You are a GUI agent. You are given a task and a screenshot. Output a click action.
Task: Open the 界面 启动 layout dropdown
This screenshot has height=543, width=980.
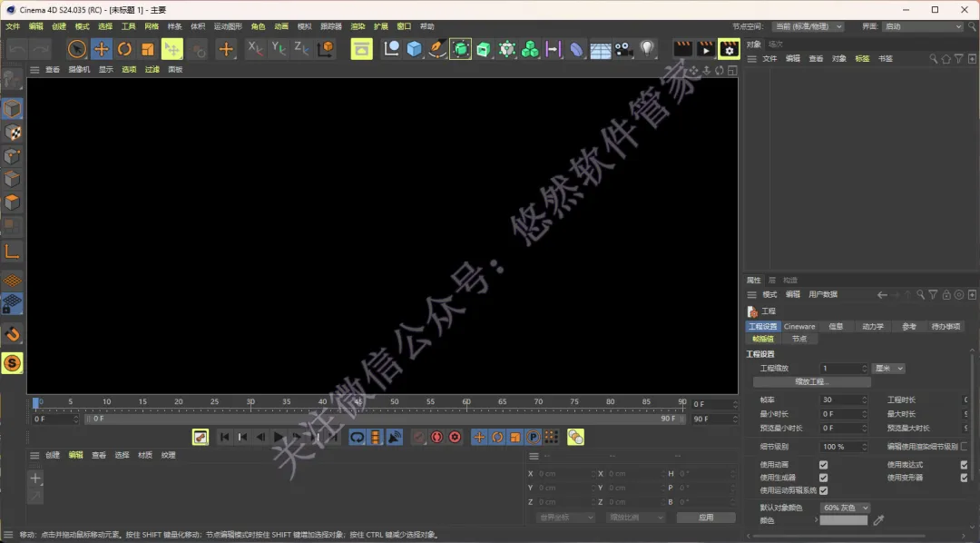click(923, 26)
